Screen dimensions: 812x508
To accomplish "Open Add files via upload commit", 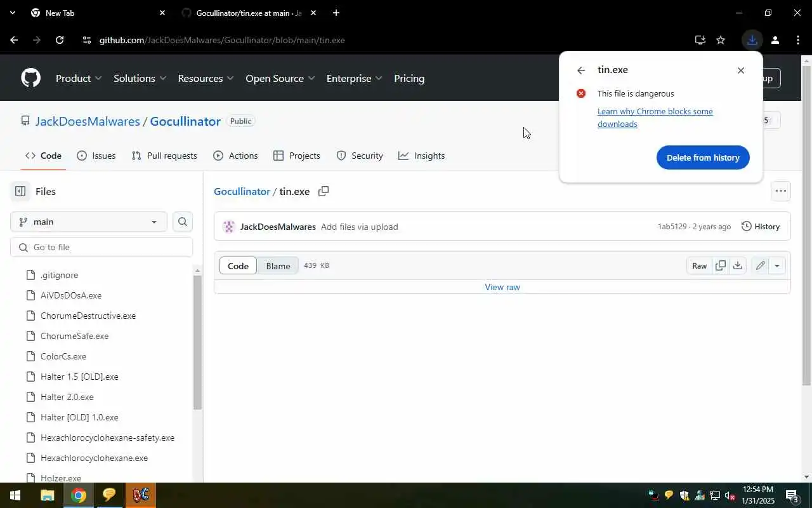I will point(359,227).
